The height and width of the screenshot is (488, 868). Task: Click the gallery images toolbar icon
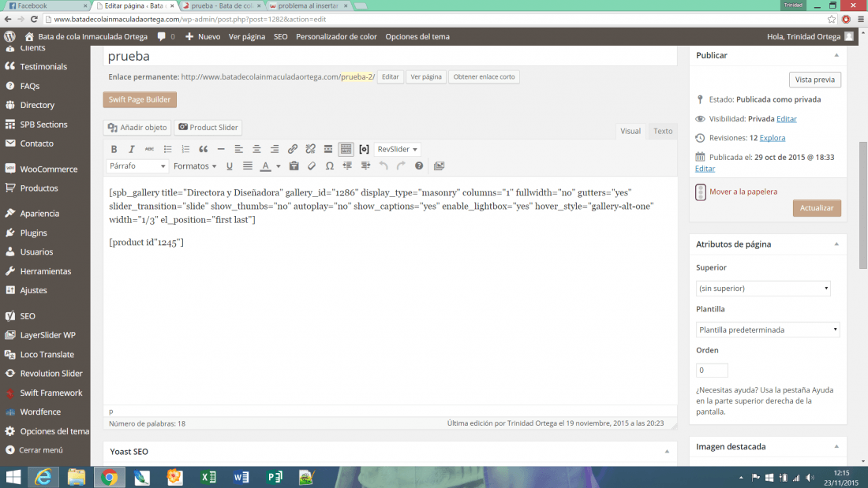(439, 166)
